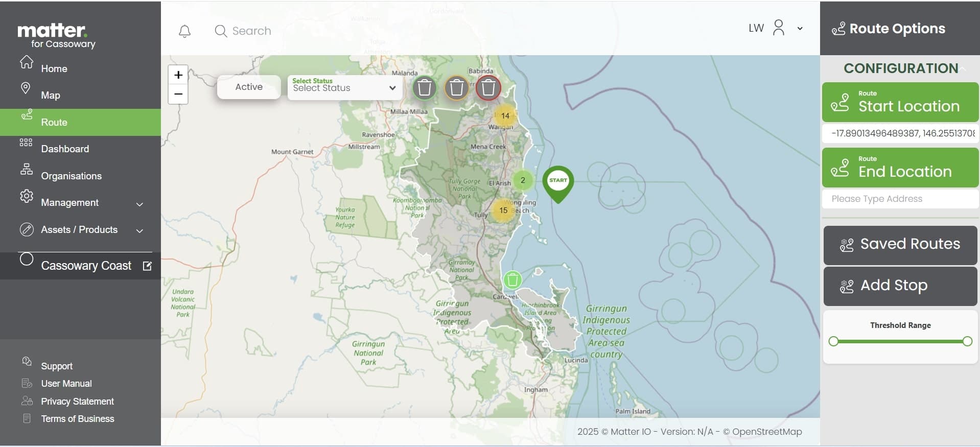The height and width of the screenshot is (447, 980).
Task: Expand the Management menu
Action: pyautogui.click(x=139, y=204)
